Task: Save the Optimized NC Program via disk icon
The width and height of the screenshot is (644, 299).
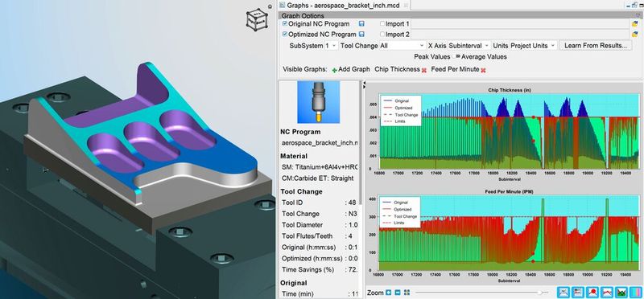Action: pos(361,35)
